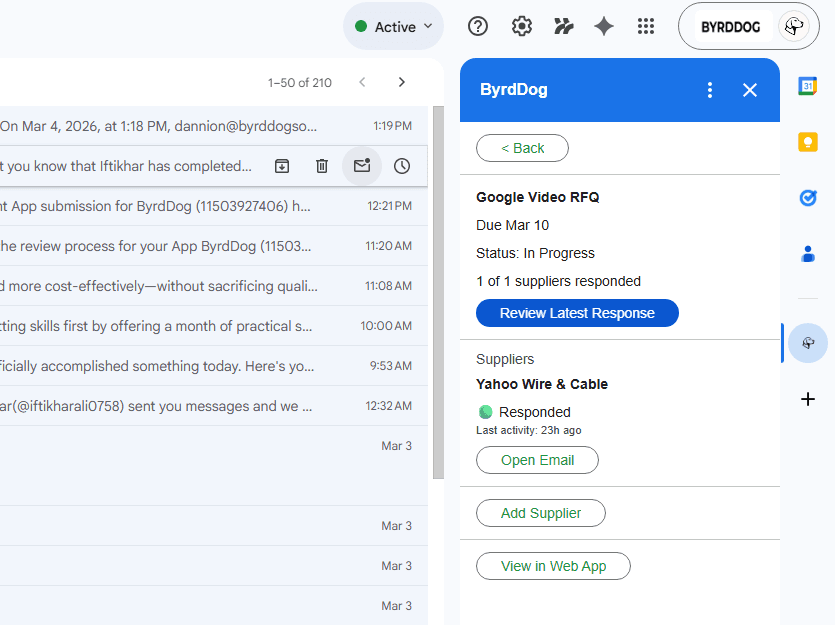Click the ByrdDog panel header title
This screenshot has height=625, width=835.
click(513, 89)
